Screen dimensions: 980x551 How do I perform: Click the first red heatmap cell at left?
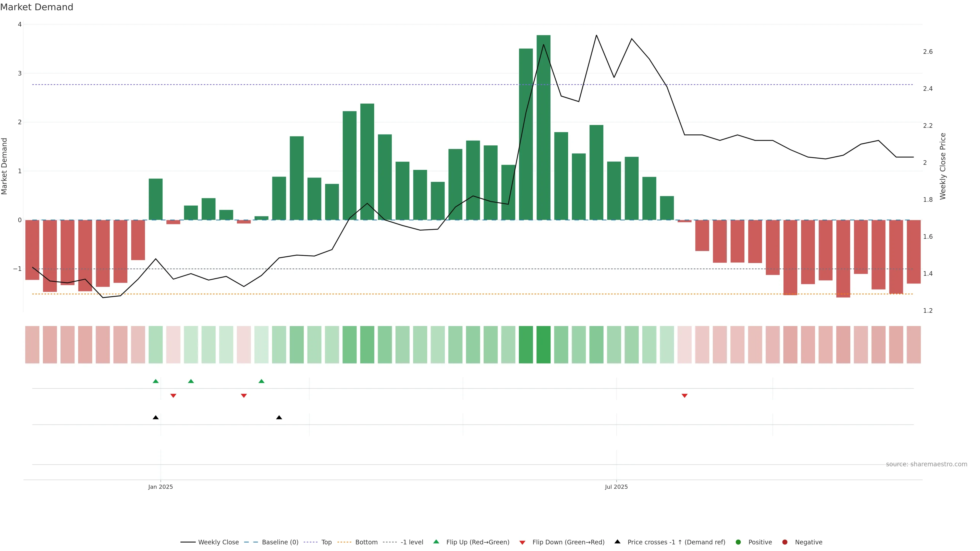point(32,345)
